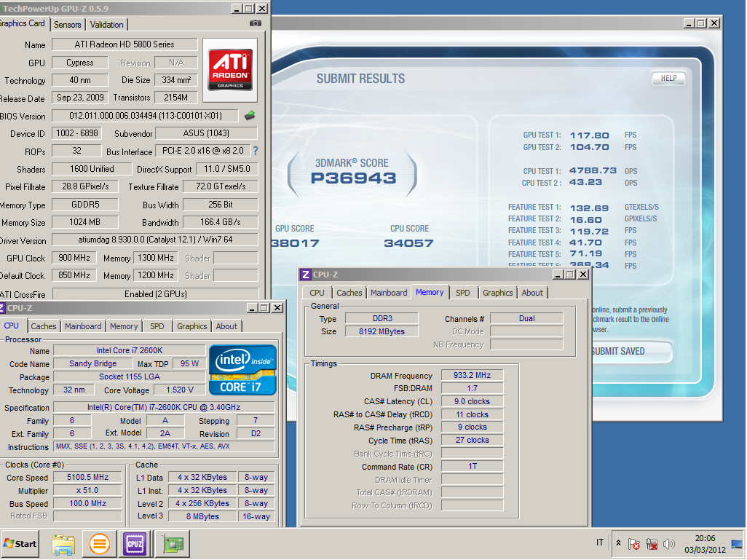Switch to the Validation tab in GPU-Z
This screenshot has width=747, height=560.
(107, 24)
